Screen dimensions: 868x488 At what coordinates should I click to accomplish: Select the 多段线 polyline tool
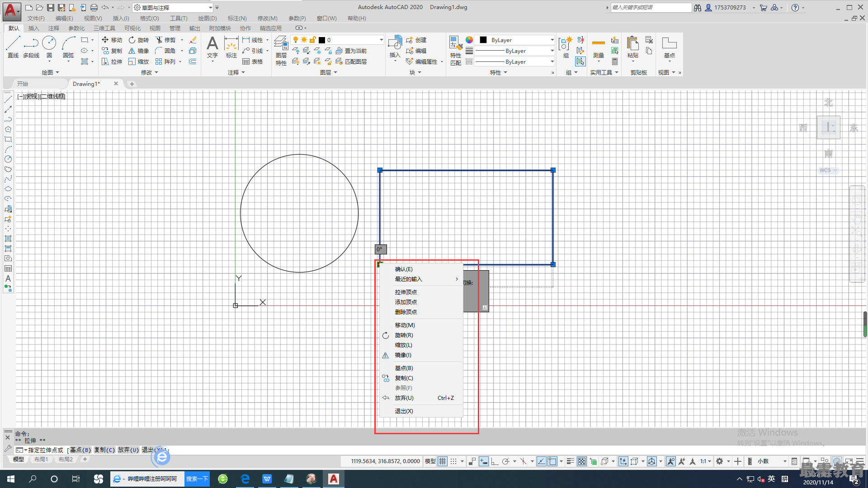tap(31, 47)
